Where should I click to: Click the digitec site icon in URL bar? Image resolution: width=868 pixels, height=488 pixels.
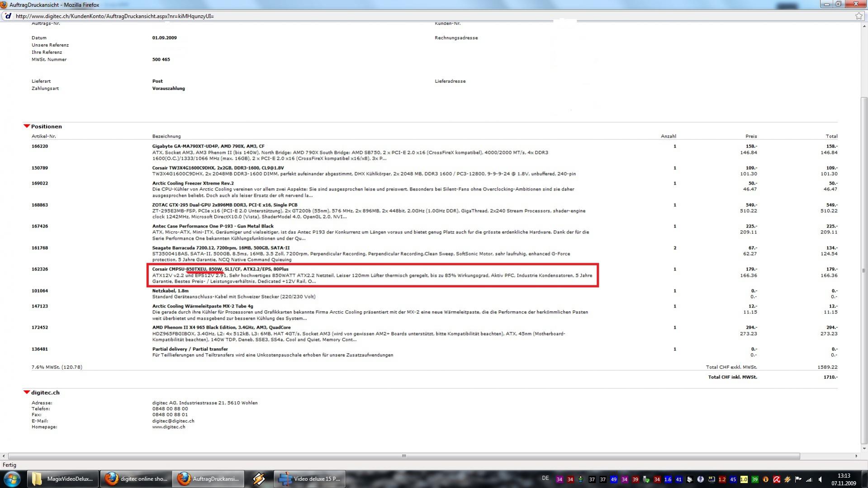tap(8, 16)
